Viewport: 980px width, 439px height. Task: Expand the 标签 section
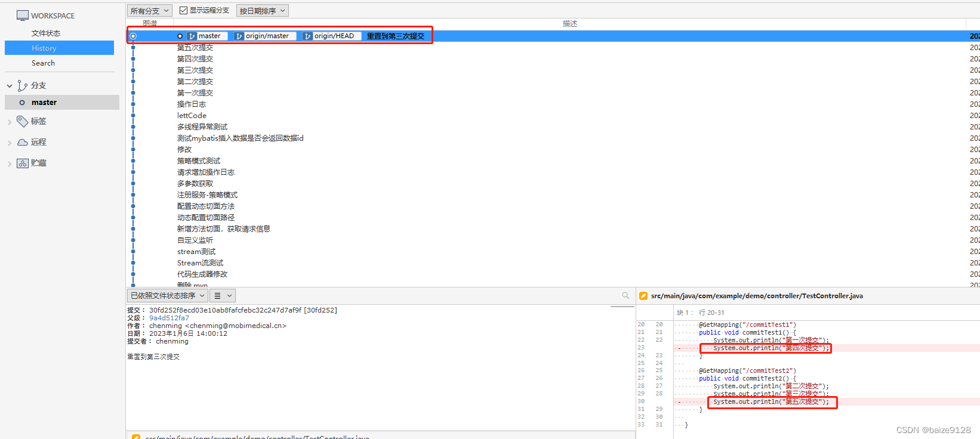click(10, 122)
